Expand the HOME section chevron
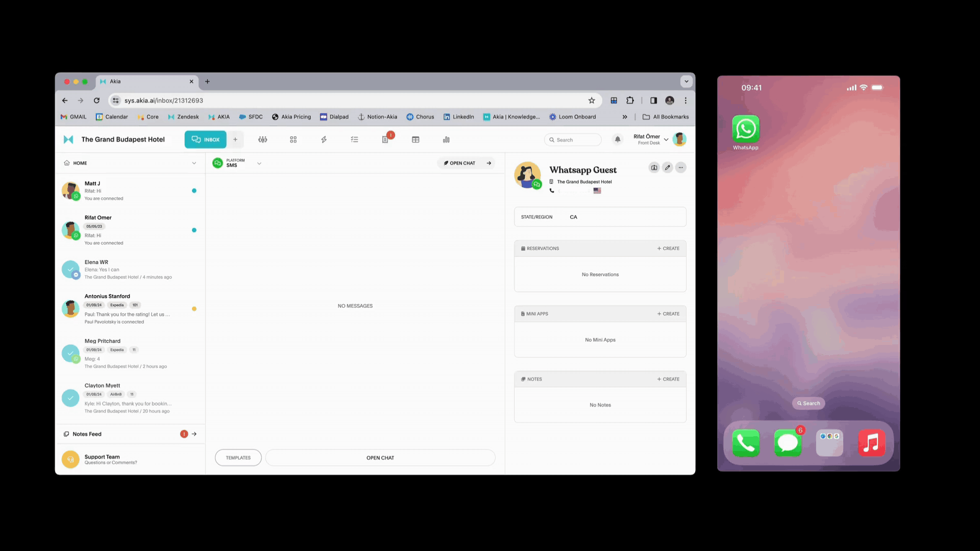The width and height of the screenshot is (980, 551). point(194,162)
